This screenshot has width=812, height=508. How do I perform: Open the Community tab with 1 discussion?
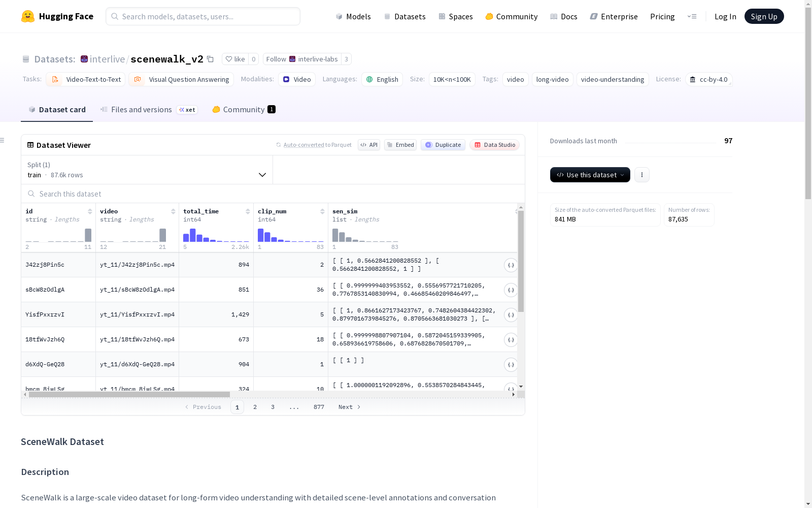pyautogui.click(x=244, y=110)
